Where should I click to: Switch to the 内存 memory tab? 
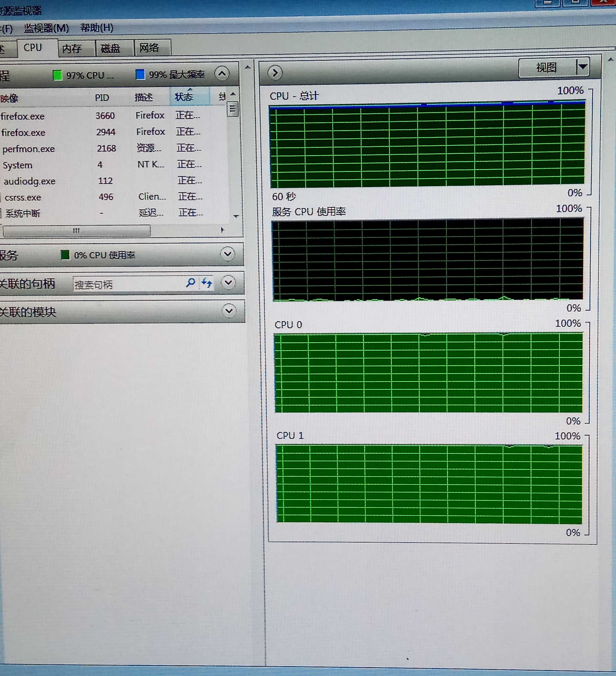pos(72,49)
